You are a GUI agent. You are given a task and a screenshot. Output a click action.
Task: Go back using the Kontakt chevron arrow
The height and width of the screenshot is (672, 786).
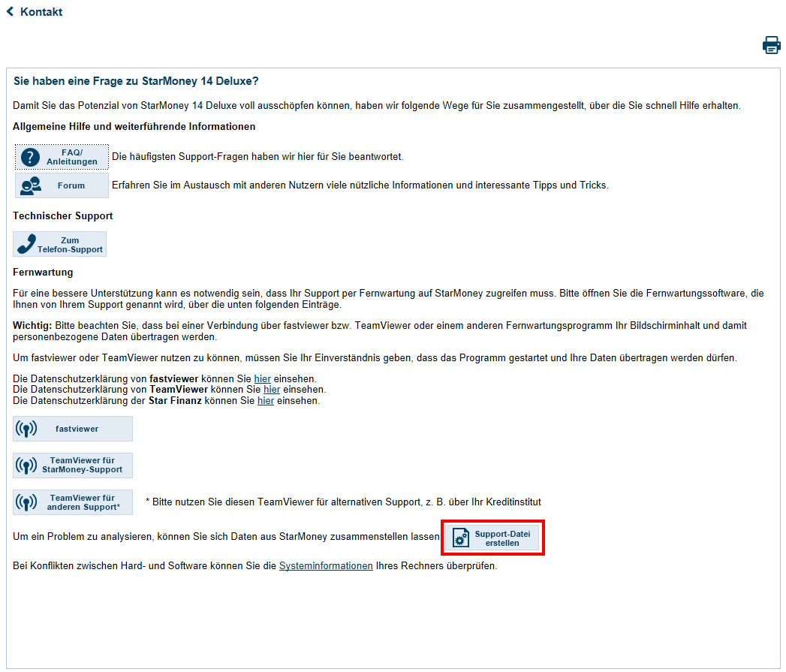tap(10, 11)
